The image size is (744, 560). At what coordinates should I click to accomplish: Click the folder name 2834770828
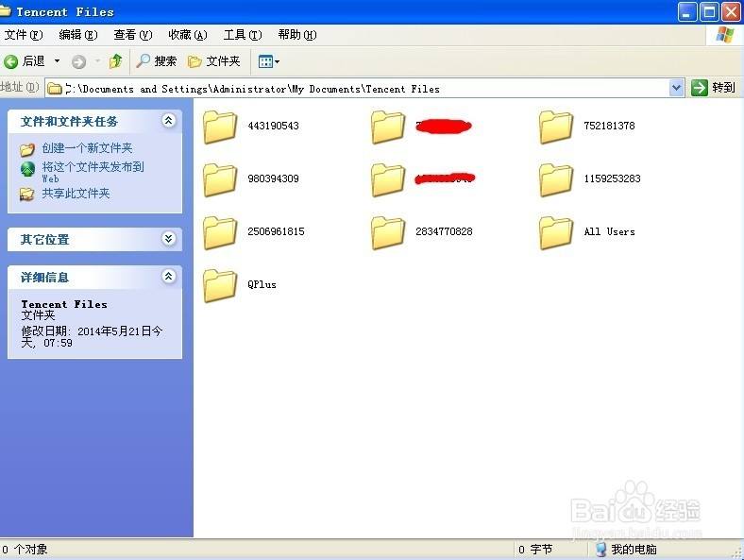[x=444, y=231]
